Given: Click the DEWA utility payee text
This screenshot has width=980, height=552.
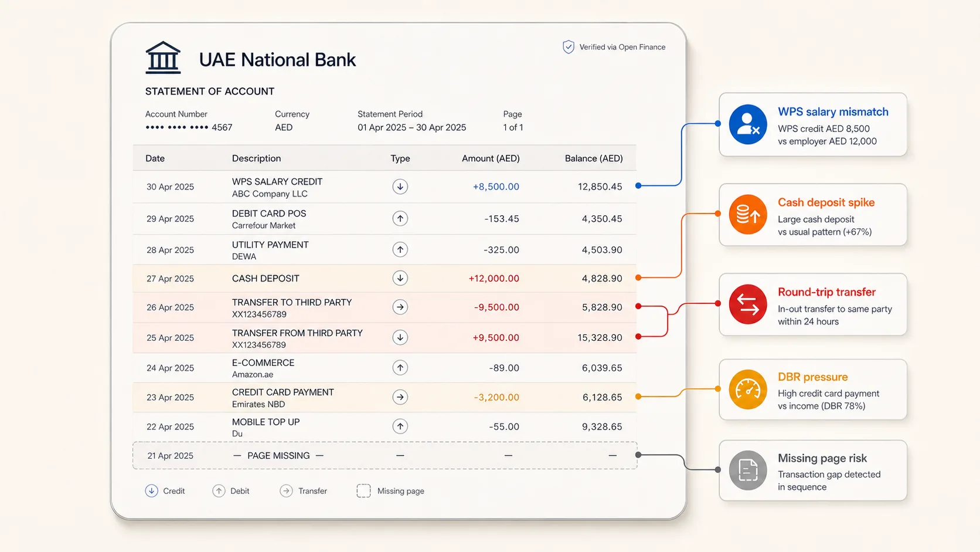Looking at the screenshot, I should click(244, 256).
